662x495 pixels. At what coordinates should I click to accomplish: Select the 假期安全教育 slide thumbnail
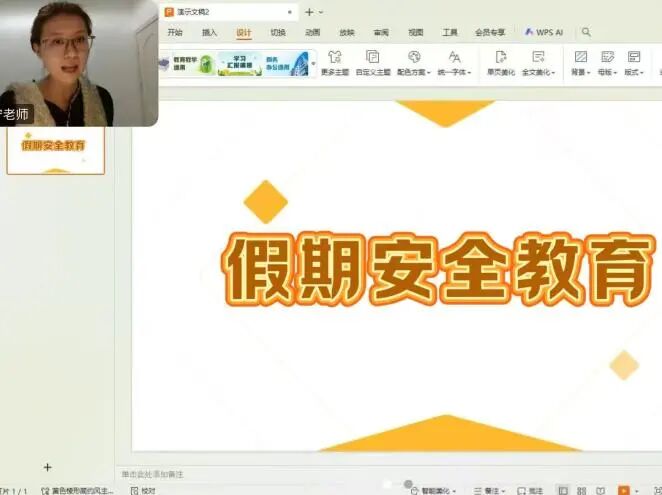55,147
